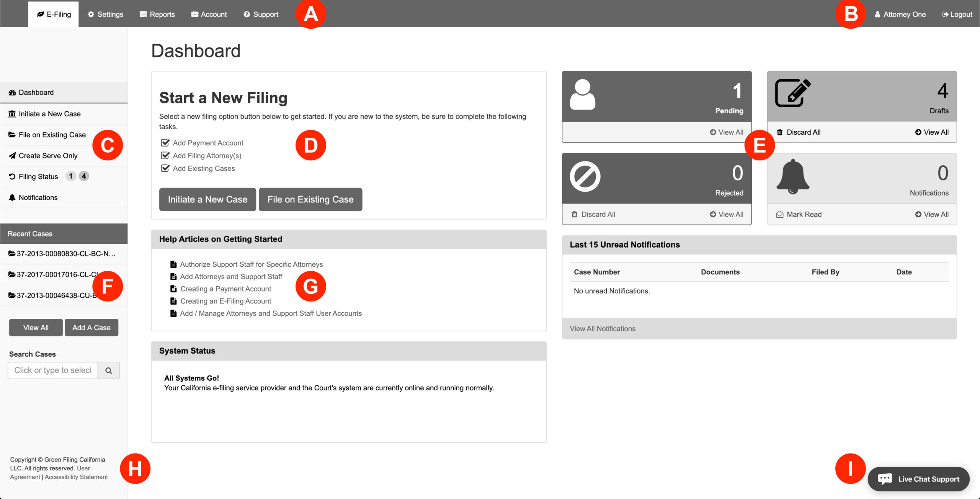980x499 pixels.
Task: Select Filing Status in the sidebar
Action: click(x=38, y=176)
